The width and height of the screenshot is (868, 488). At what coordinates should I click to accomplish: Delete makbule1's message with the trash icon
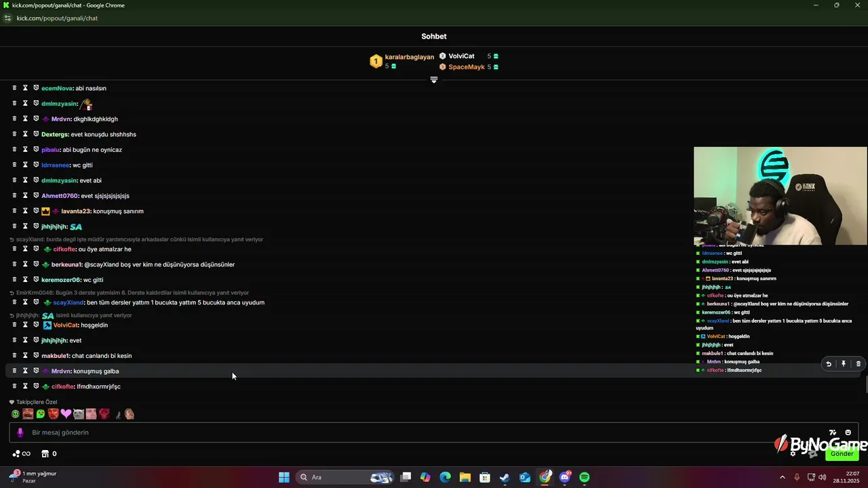[x=14, y=356]
